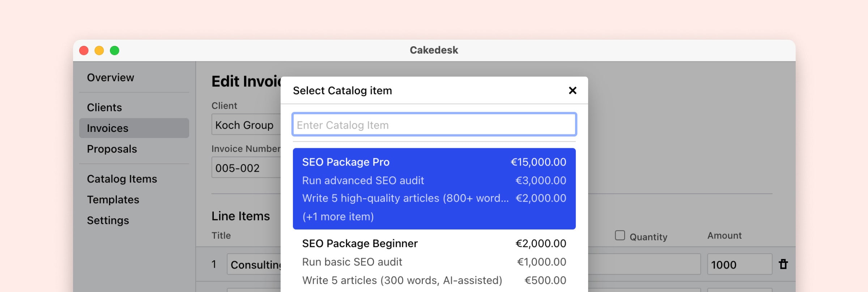
Task: Toggle the Quantity checkbox
Action: click(x=620, y=235)
